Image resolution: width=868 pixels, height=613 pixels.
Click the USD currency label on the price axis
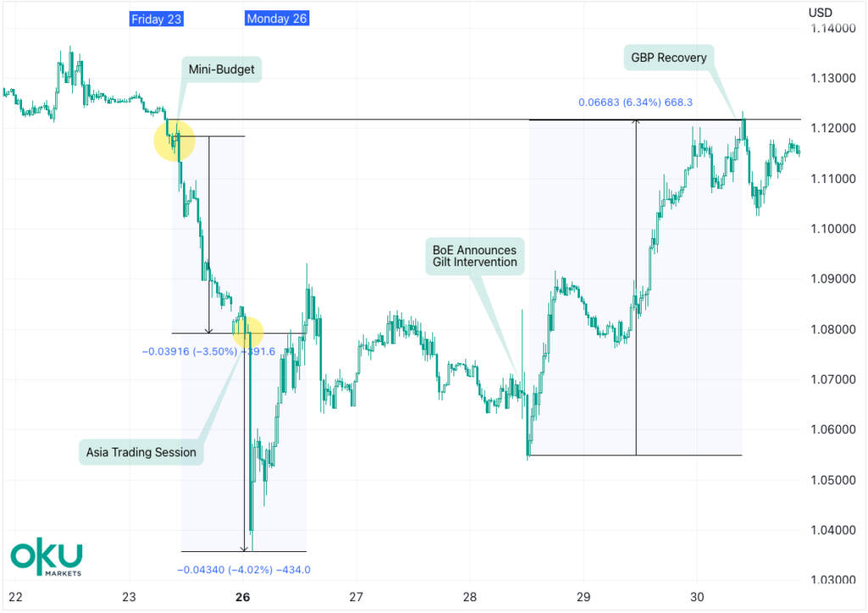pos(820,12)
